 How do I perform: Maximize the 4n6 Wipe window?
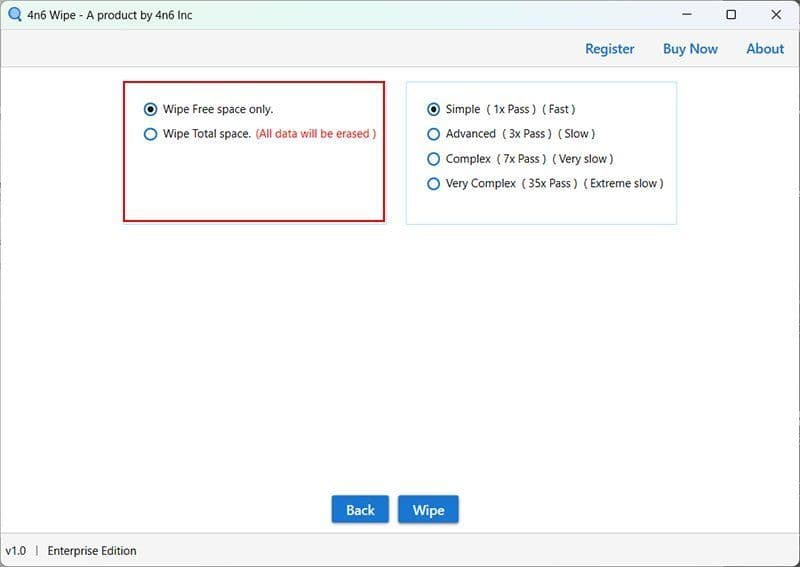(x=731, y=15)
